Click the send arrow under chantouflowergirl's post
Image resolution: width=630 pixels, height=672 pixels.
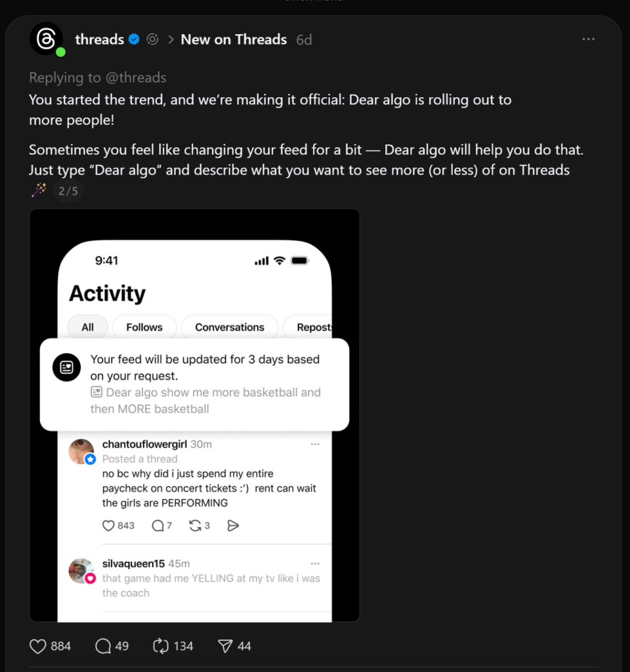[x=233, y=526]
